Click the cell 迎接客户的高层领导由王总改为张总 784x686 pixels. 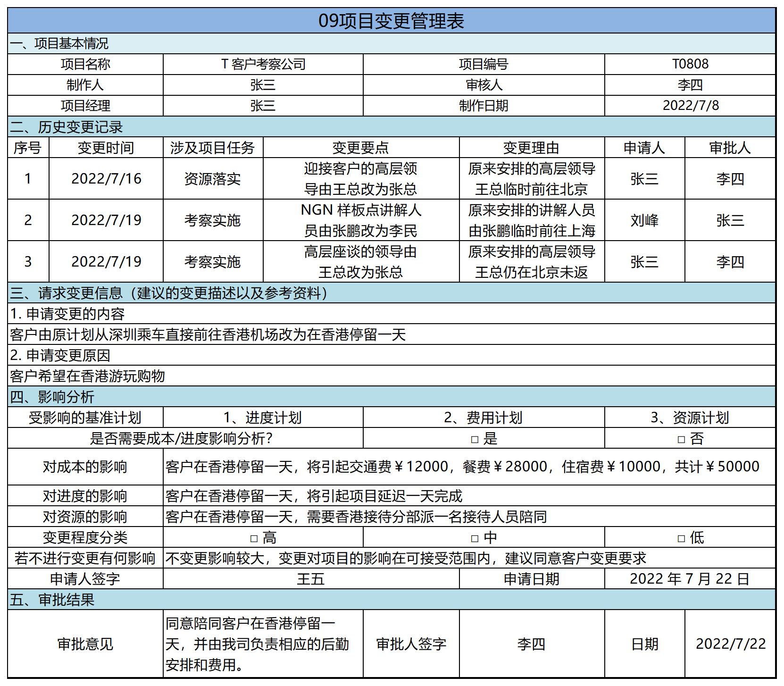click(361, 179)
